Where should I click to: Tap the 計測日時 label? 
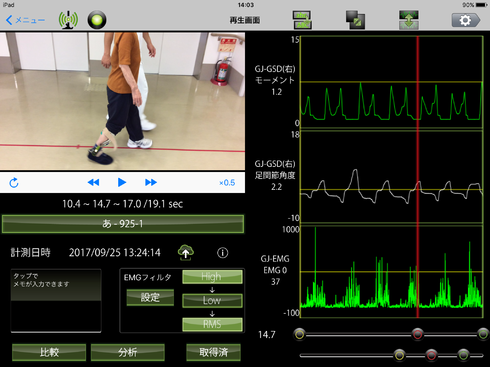click(30, 253)
